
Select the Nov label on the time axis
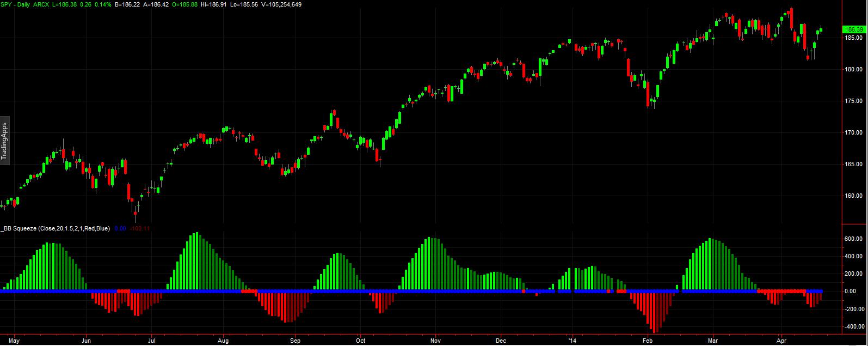click(x=435, y=339)
